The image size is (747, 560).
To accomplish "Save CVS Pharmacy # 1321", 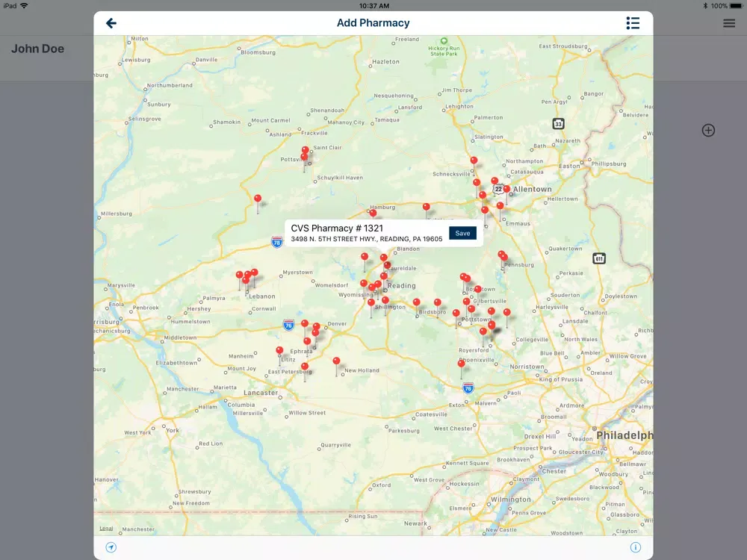I will tap(462, 233).
